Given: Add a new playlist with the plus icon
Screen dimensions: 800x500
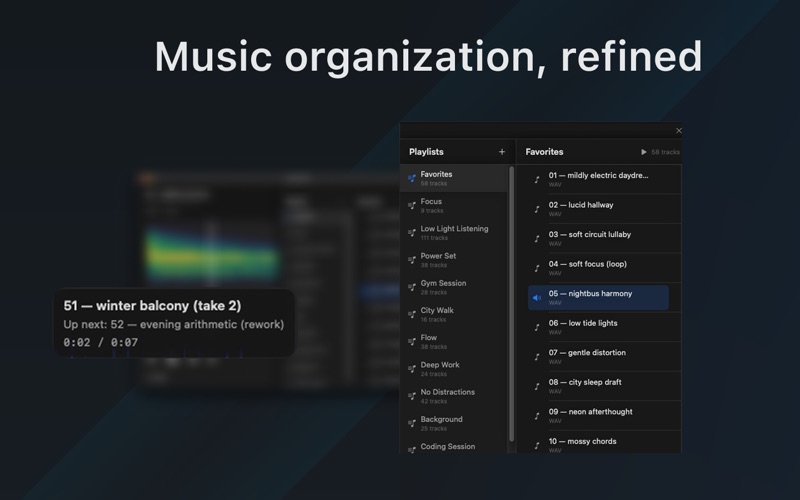Looking at the screenshot, I should click(x=502, y=152).
